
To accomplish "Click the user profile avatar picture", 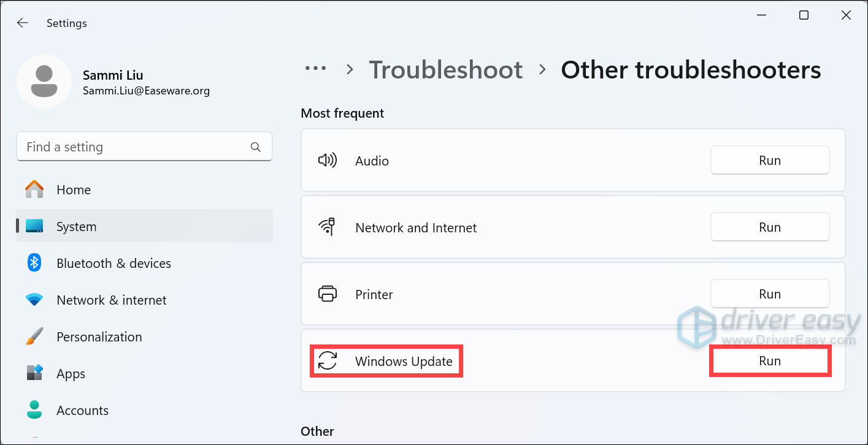I will [44, 82].
